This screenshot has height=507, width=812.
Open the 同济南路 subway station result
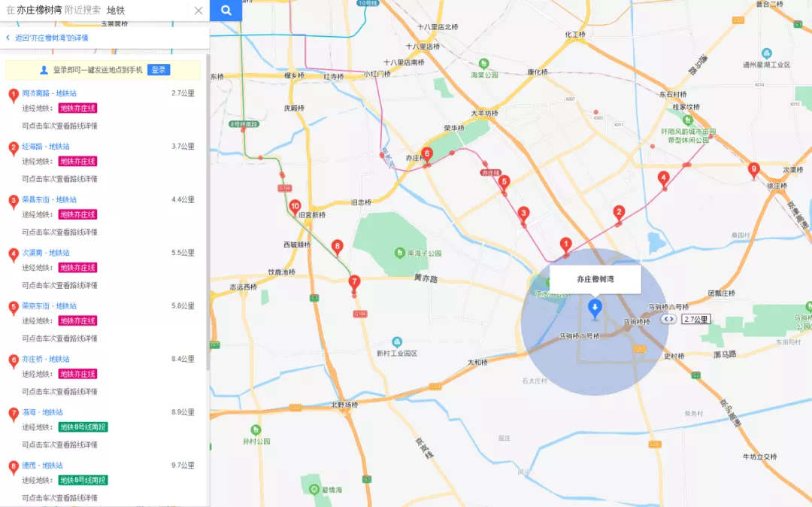tap(49, 93)
